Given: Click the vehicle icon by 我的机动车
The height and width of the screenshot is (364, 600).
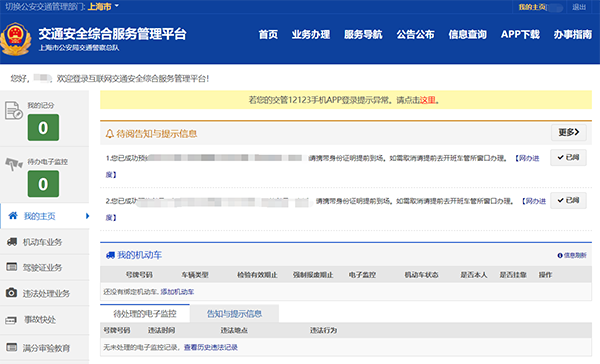Looking at the screenshot, I should click(111, 255).
